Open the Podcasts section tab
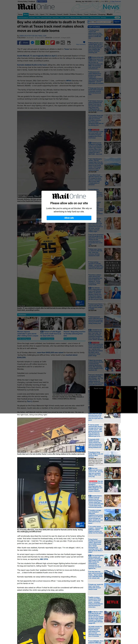The height and width of the screenshot is (644, 138). click(x=93, y=14)
